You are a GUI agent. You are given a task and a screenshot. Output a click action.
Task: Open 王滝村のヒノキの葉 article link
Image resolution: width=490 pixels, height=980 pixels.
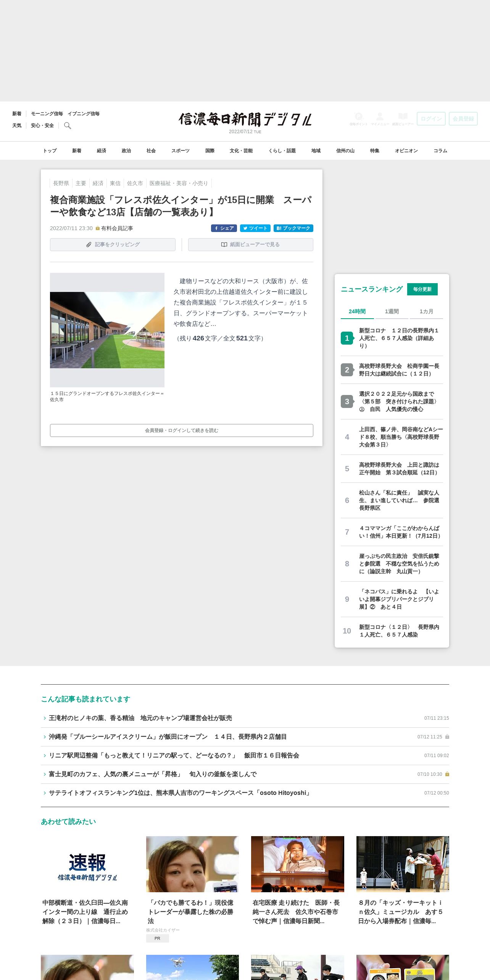(140, 718)
